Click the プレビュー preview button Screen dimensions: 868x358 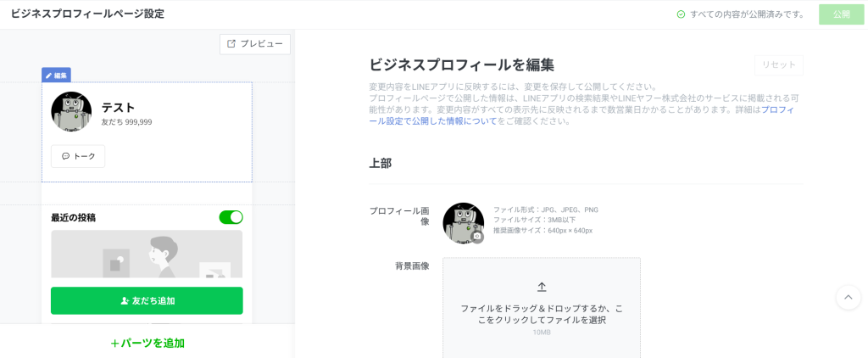[254, 44]
